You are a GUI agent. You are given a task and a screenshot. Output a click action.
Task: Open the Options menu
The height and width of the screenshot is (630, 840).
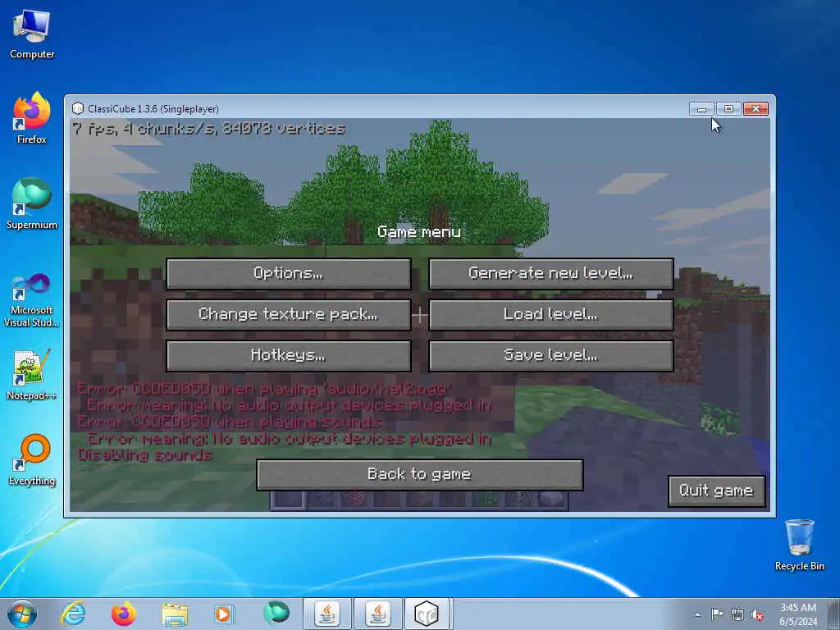pos(288,274)
